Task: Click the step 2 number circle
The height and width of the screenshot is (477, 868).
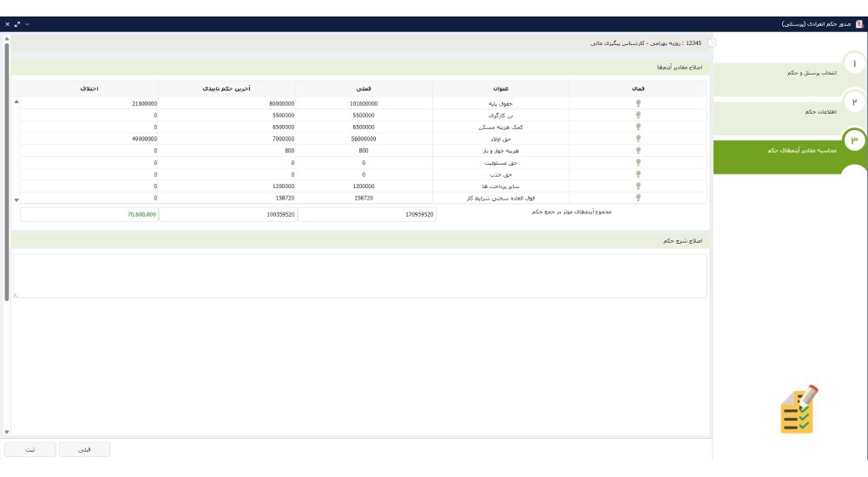Action: (x=854, y=102)
